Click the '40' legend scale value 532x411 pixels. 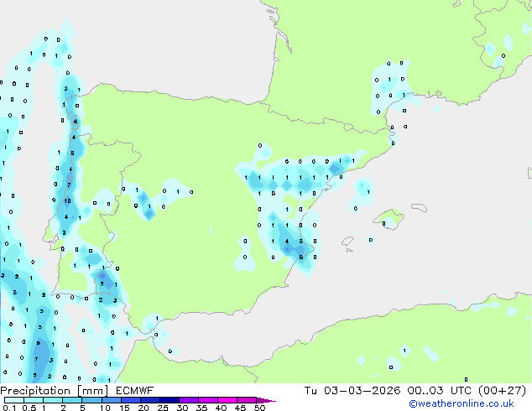(221, 408)
